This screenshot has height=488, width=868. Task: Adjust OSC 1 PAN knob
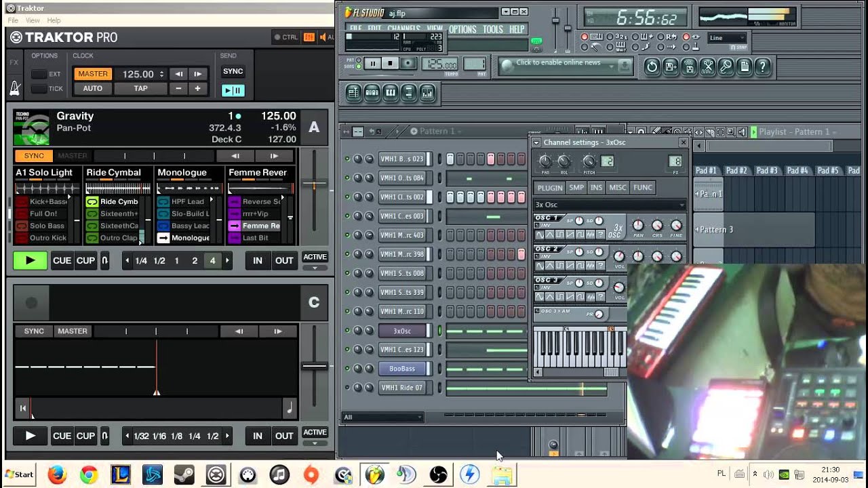coord(637,225)
